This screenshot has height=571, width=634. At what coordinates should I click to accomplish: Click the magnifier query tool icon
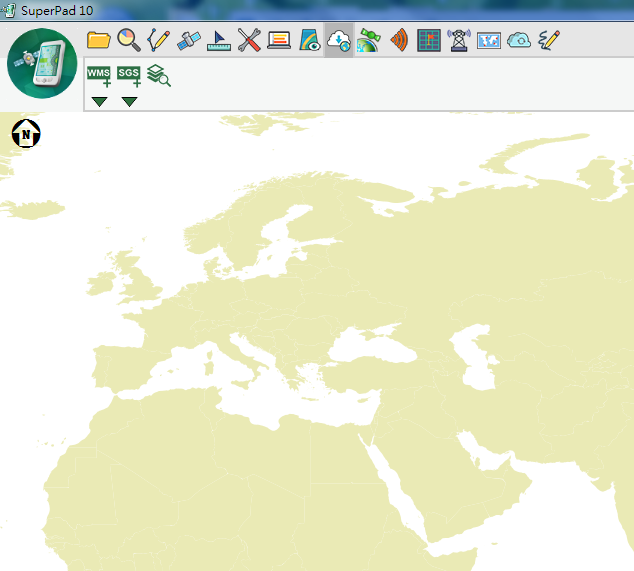[129, 40]
